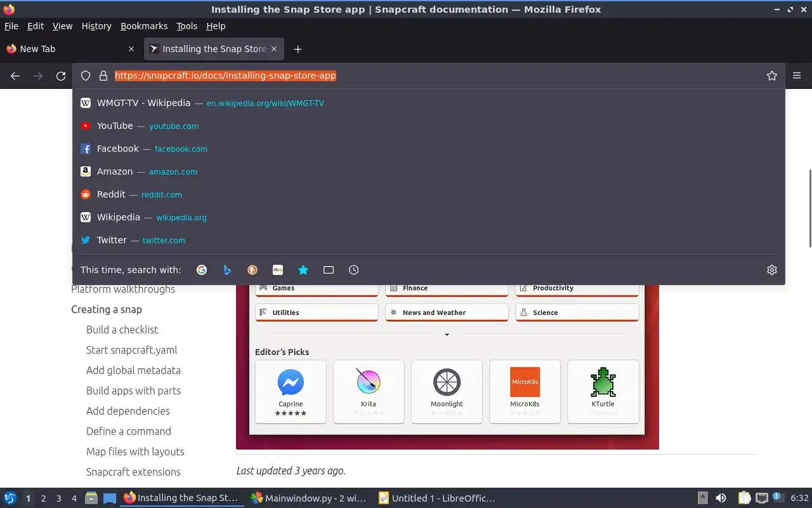Search this time with Google icon

point(202,270)
